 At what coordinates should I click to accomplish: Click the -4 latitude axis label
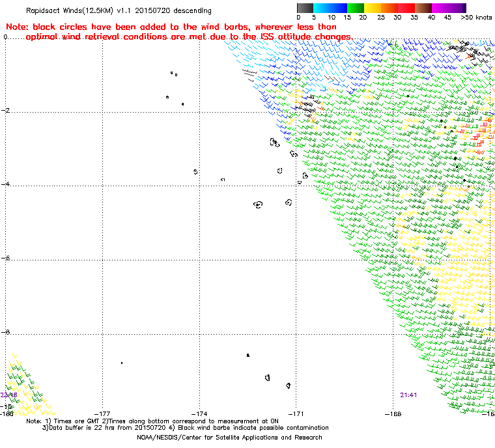tap(5, 184)
